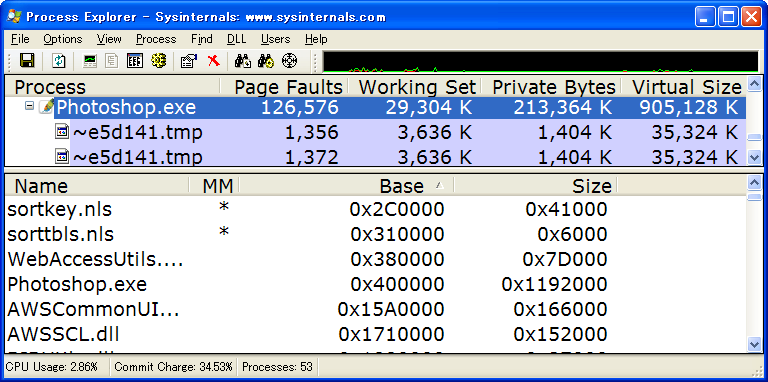
Task: Click the Save floppy disk toolbar icon
Action: tap(27, 61)
